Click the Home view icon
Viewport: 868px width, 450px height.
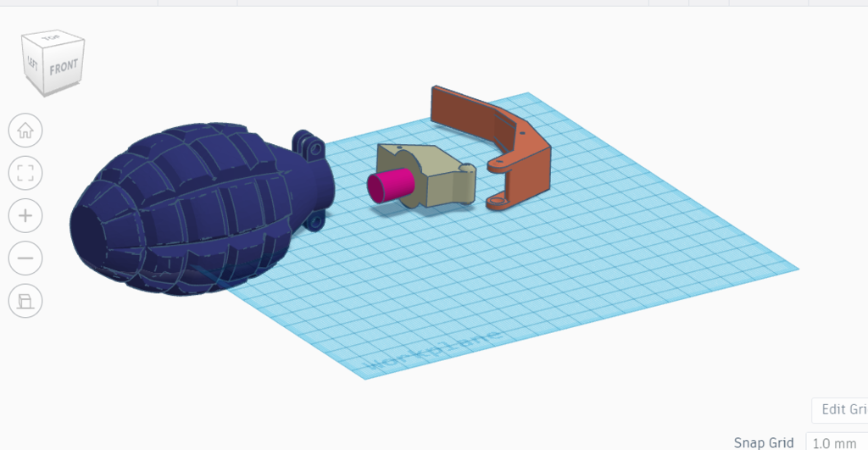tap(25, 131)
